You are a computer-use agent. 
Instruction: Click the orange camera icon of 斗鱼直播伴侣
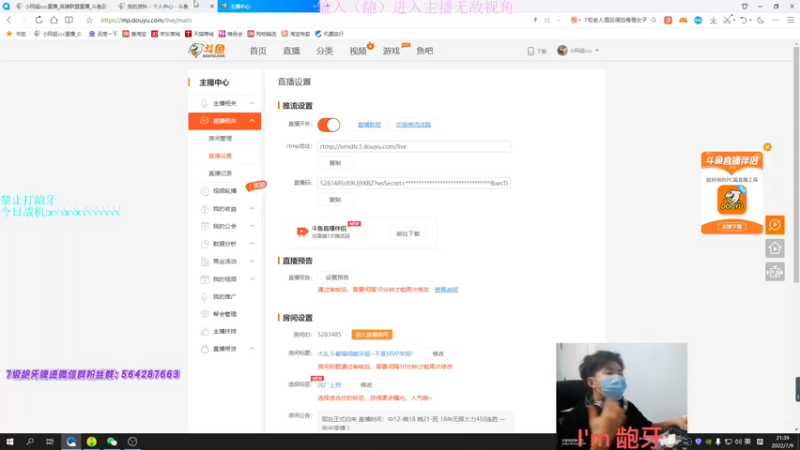pos(302,232)
